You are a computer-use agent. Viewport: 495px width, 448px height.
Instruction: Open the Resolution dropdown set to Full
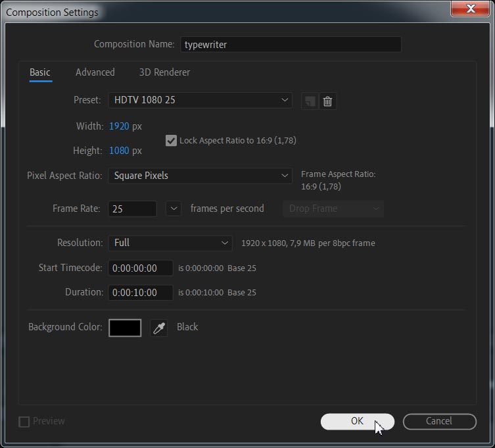point(170,243)
